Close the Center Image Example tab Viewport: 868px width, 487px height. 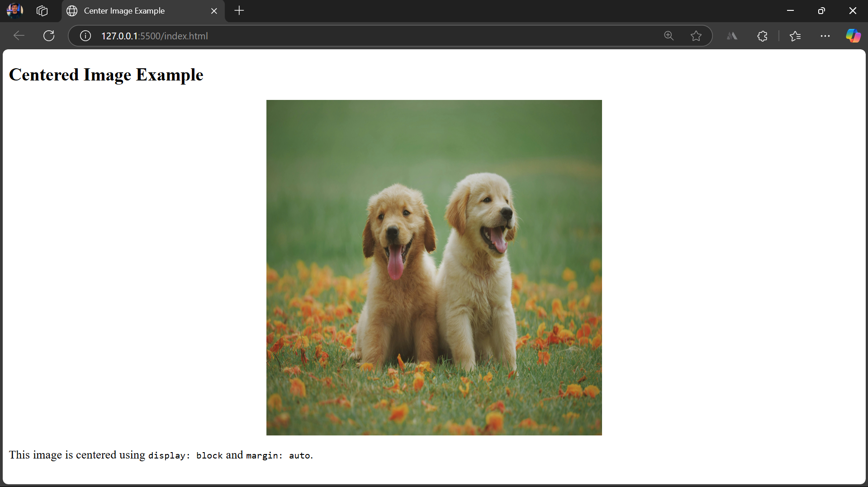214,11
